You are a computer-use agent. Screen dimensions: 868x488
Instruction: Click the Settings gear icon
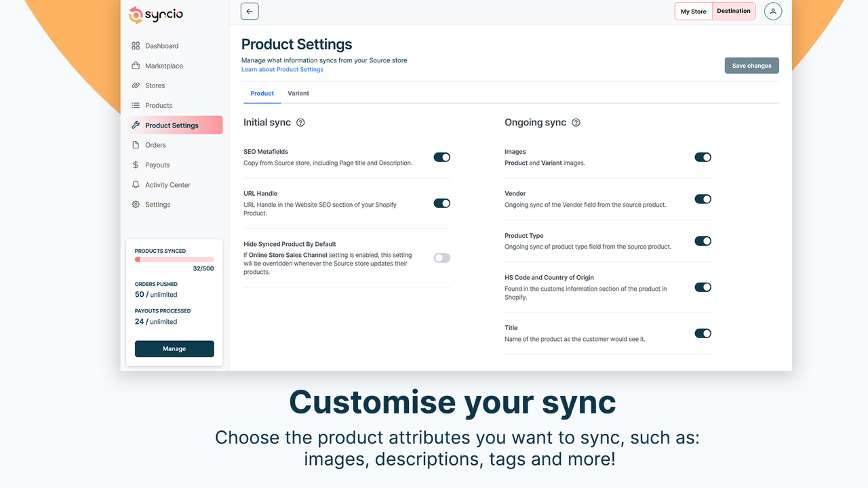(136, 204)
